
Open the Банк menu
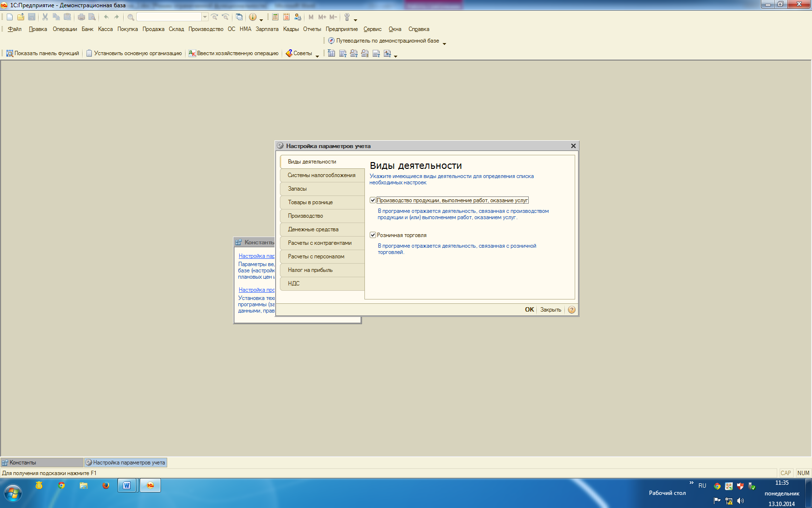tap(87, 29)
